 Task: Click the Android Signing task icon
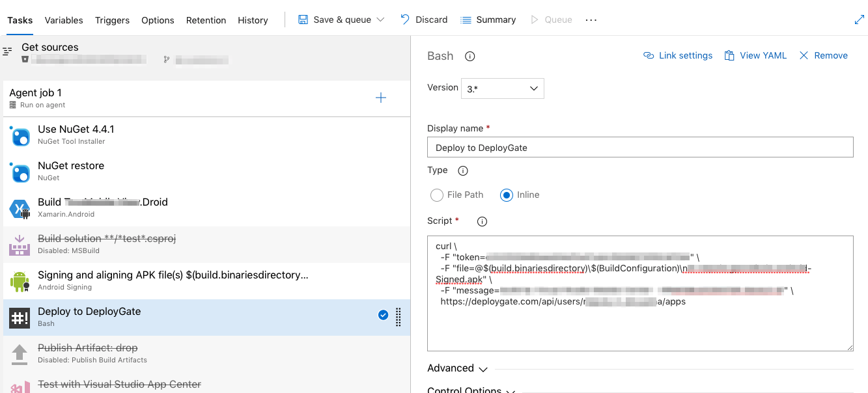tap(20, 282)
